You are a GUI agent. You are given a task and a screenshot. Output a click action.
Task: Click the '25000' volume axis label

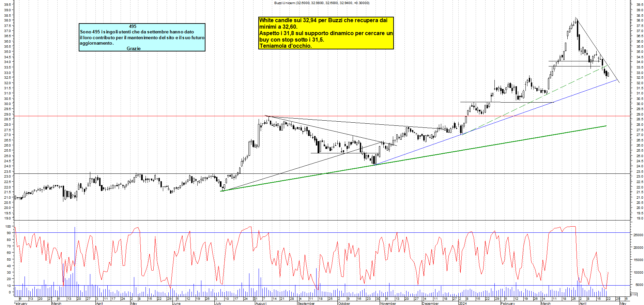click(638, 235)
